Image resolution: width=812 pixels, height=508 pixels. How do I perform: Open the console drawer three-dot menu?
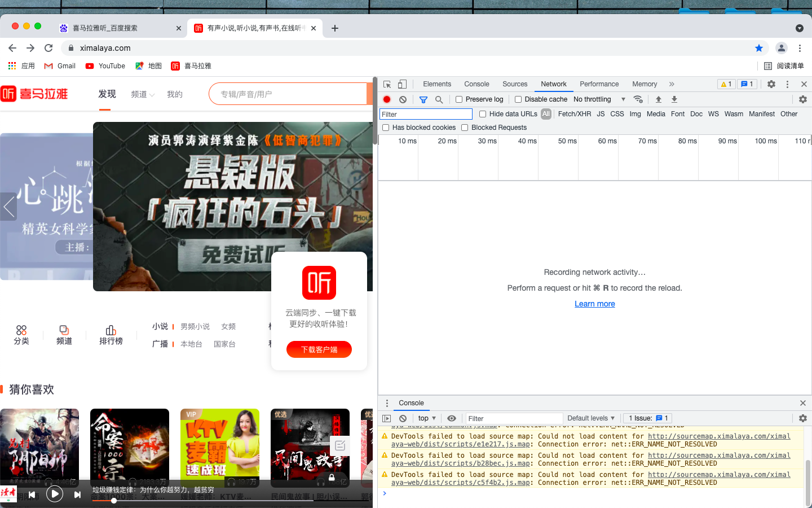coord(387,403)
